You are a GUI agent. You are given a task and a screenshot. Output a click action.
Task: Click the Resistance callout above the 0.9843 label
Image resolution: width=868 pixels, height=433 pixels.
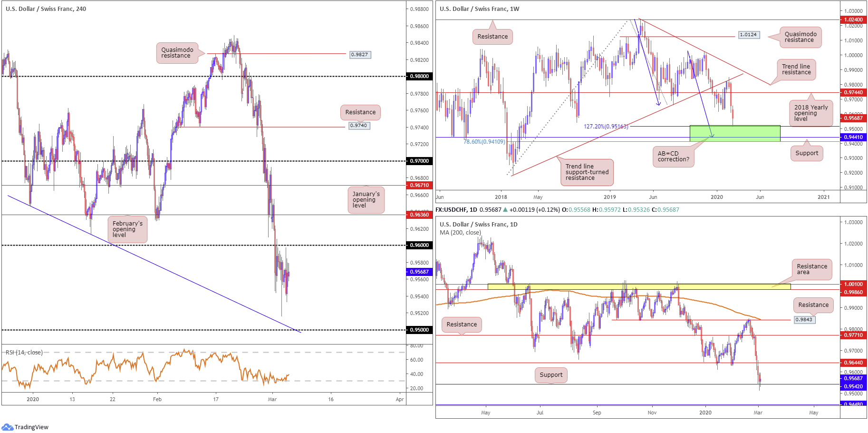813,305
